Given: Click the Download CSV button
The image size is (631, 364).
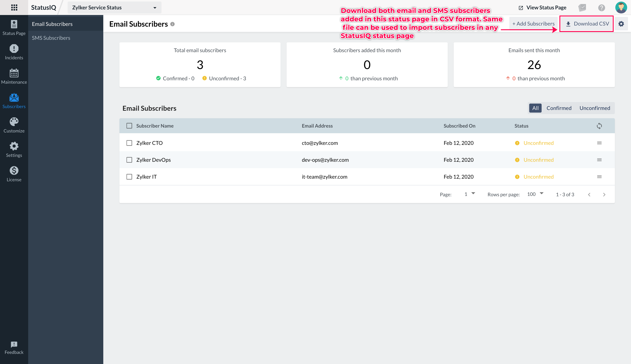Looking at the screenshot, I should (586, 24).
